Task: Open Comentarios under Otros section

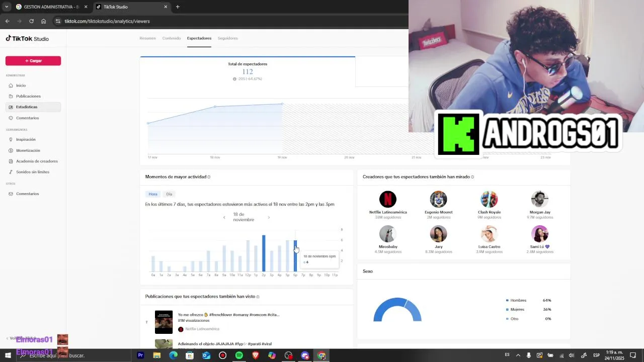Action: pyautogui.click(x=33, y=194)
